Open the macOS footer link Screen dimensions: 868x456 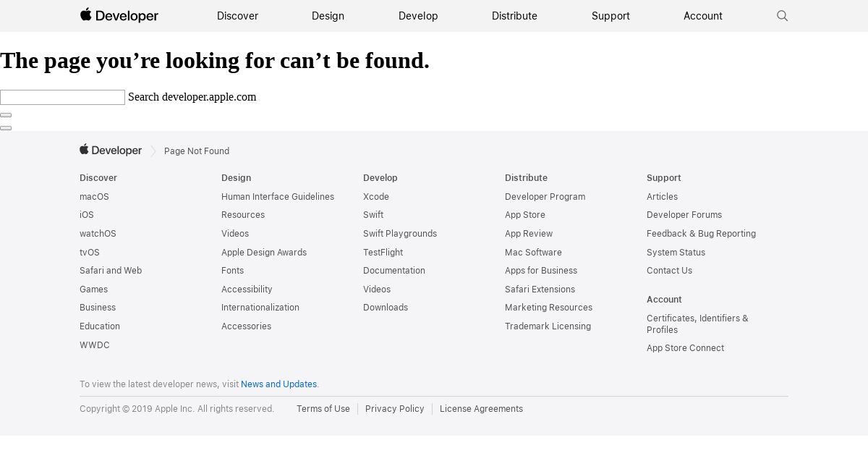(94, 197)
